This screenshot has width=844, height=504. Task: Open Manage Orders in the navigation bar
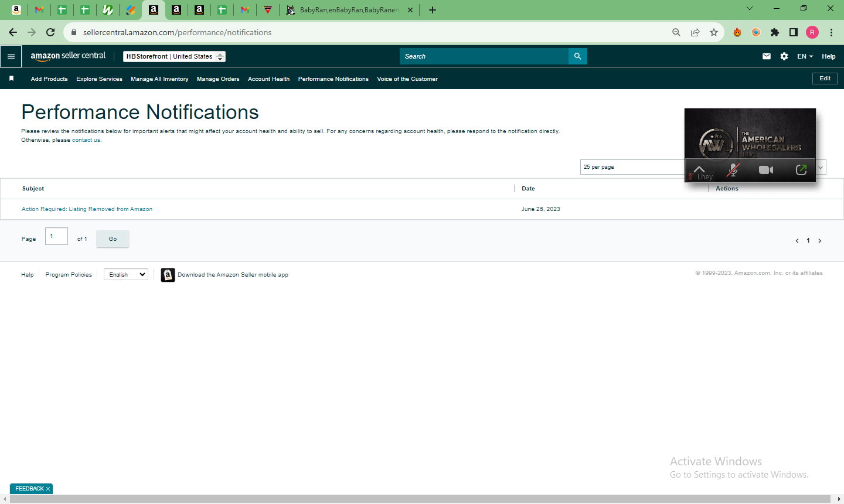218,79
